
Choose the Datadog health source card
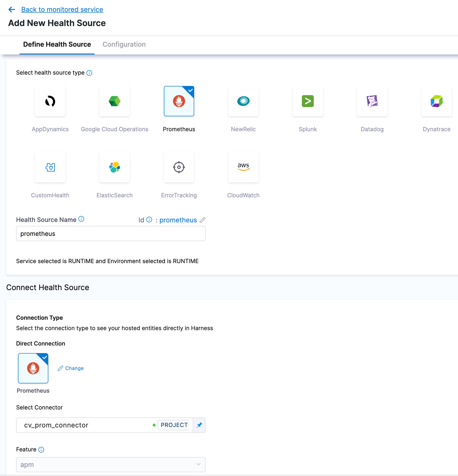click(372, 101)
